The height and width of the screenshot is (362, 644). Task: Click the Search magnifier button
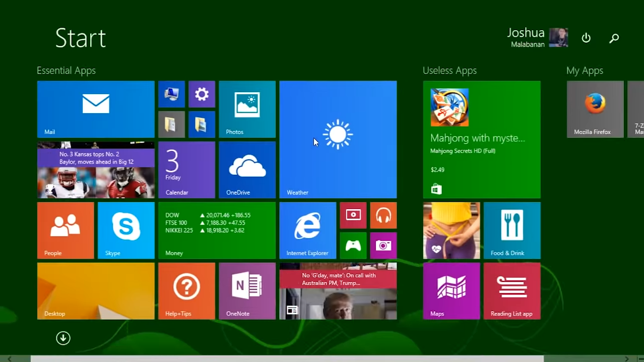(614, 38)
